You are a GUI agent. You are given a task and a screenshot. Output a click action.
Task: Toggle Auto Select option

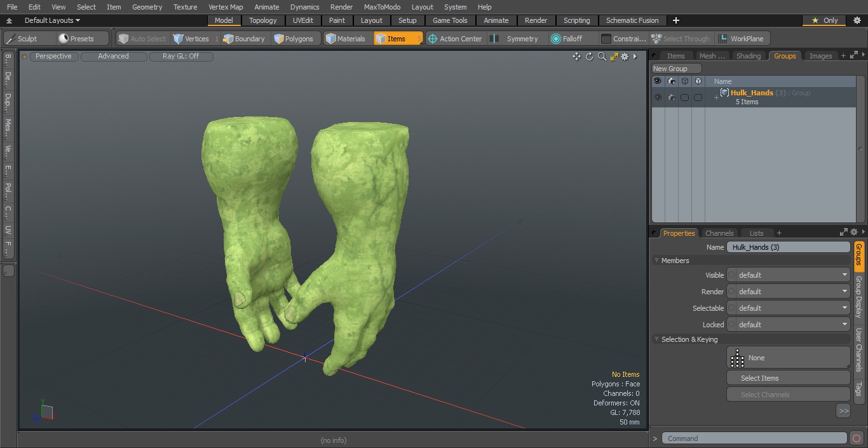pos(142,39)
